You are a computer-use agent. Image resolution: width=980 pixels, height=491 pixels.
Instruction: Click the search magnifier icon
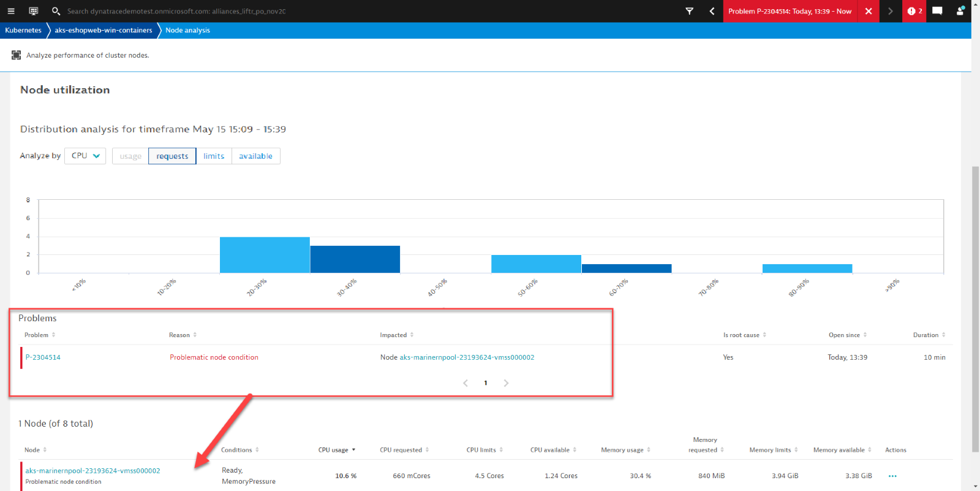[56, 11]
